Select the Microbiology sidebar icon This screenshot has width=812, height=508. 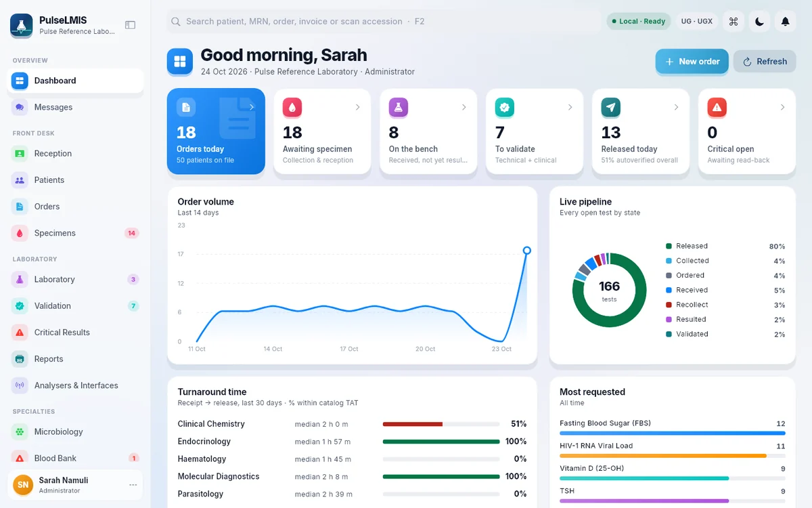(x=20, y=431)
